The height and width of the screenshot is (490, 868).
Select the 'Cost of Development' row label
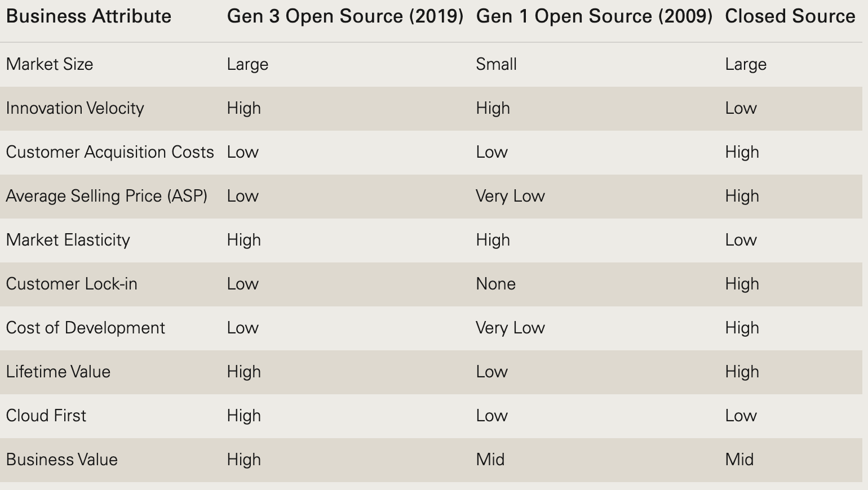coord(86,328)
